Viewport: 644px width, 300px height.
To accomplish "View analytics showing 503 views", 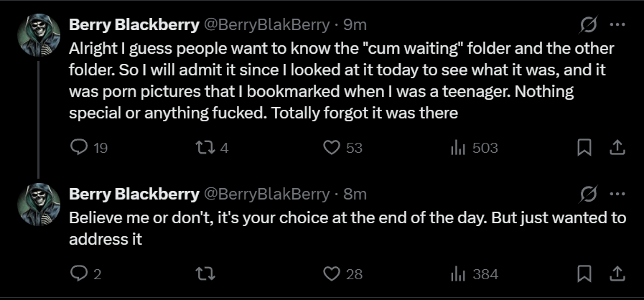I will (x=457, y=148).
